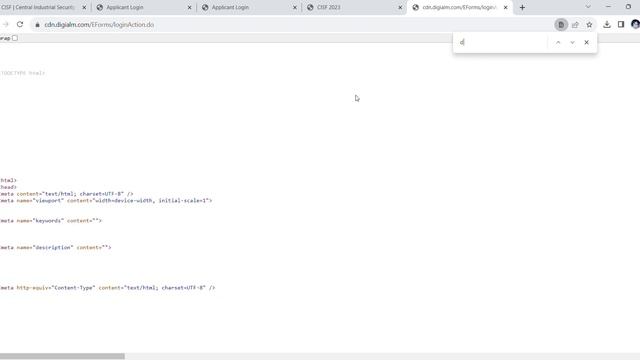Restore the browser window size

tap(628, 7)
